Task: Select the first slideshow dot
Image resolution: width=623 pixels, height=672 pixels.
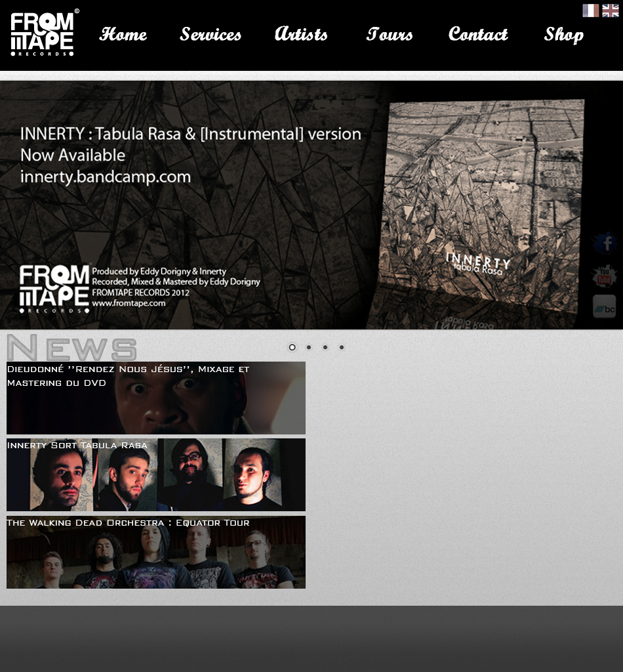Action: pos(292,347)
